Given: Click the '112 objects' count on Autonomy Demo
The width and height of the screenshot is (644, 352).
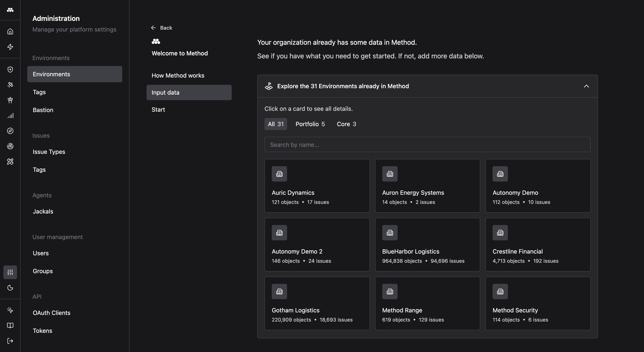Looking at the screenshot, I should (x=506, y=202).
